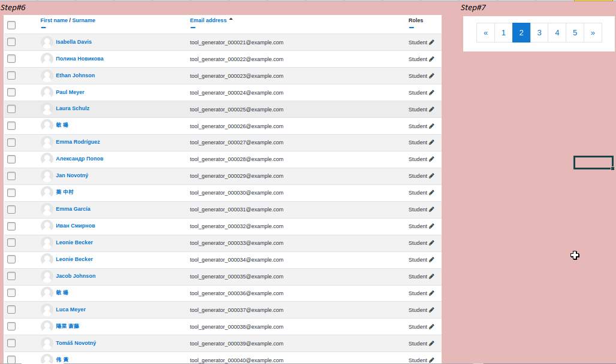Select Полина Новикова's row checkbox
616x364 pixels.
pos(11,59)
